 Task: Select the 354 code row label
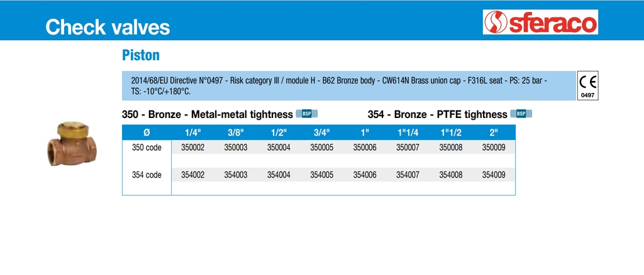[x=147, y=175]
